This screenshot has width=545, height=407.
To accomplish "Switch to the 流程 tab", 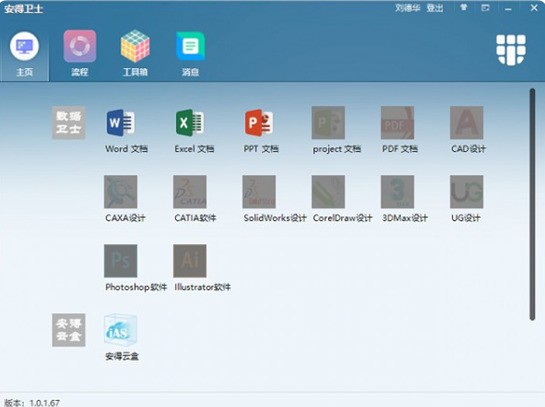I will (80, 54).
